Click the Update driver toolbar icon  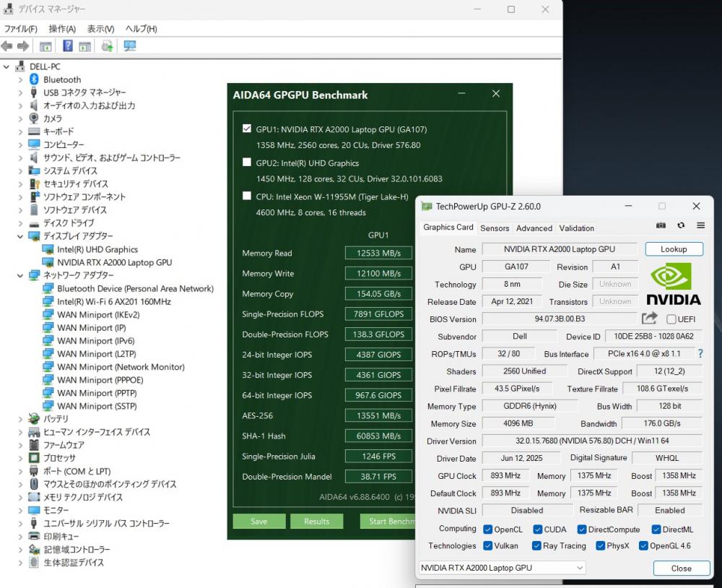point(108,46)
